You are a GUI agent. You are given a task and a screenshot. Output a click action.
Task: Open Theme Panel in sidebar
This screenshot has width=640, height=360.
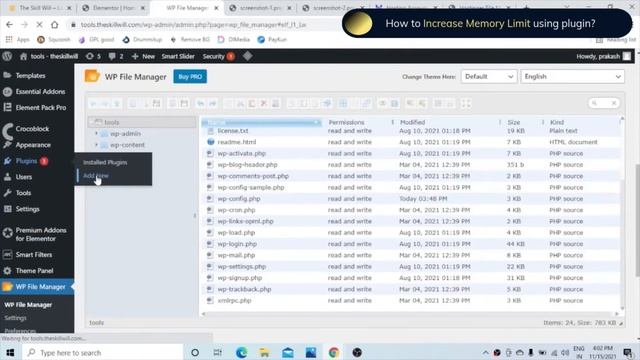point(34,271)
